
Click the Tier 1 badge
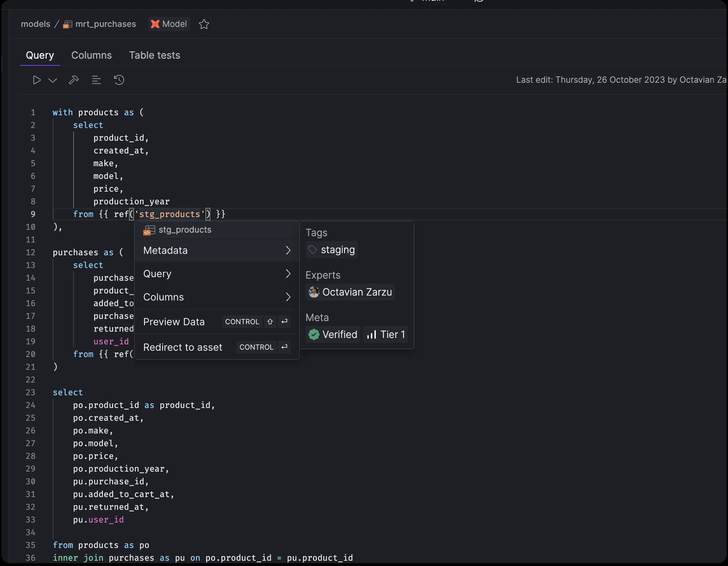pyautogui.click(x=386, y=334)
